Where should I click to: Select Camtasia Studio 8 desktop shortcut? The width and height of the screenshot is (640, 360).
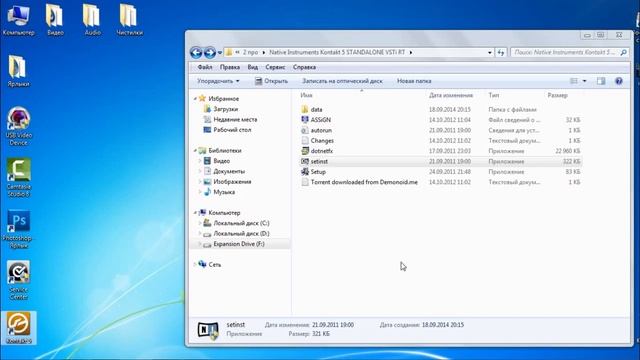(18, 178)
